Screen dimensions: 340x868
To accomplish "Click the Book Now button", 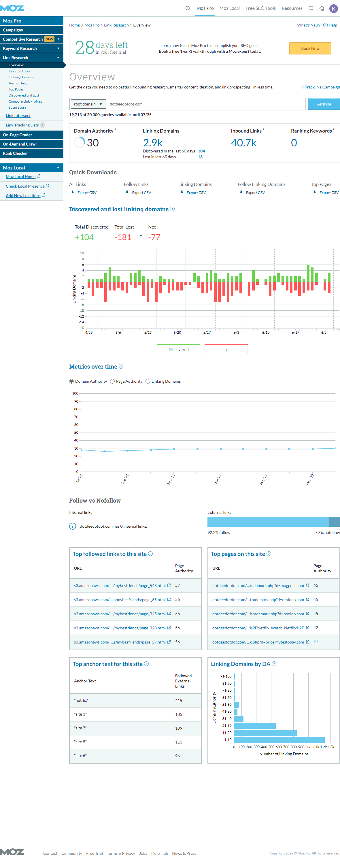I will click(x=310, y=48).
